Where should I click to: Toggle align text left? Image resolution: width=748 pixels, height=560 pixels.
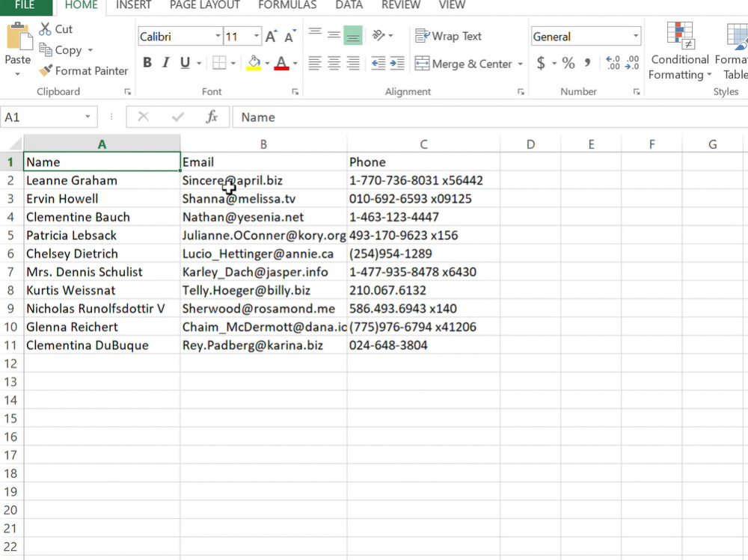pos(315,63)
